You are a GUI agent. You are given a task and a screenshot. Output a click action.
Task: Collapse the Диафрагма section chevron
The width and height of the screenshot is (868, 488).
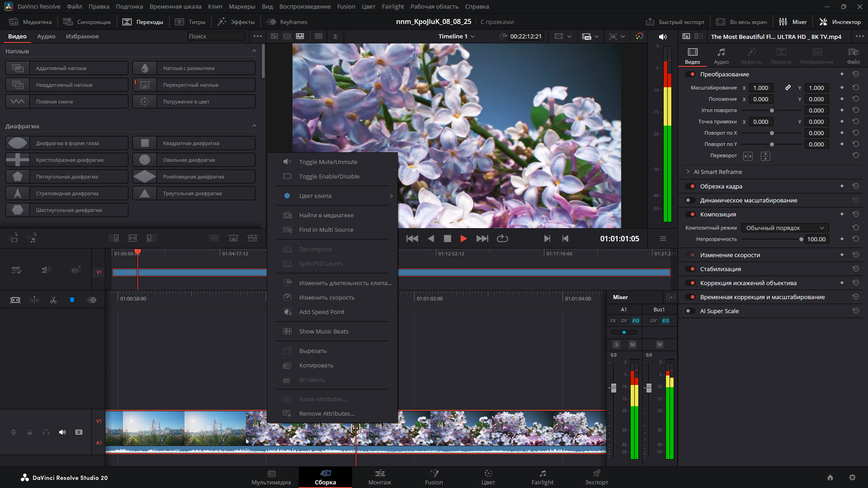tap(254, 126)
